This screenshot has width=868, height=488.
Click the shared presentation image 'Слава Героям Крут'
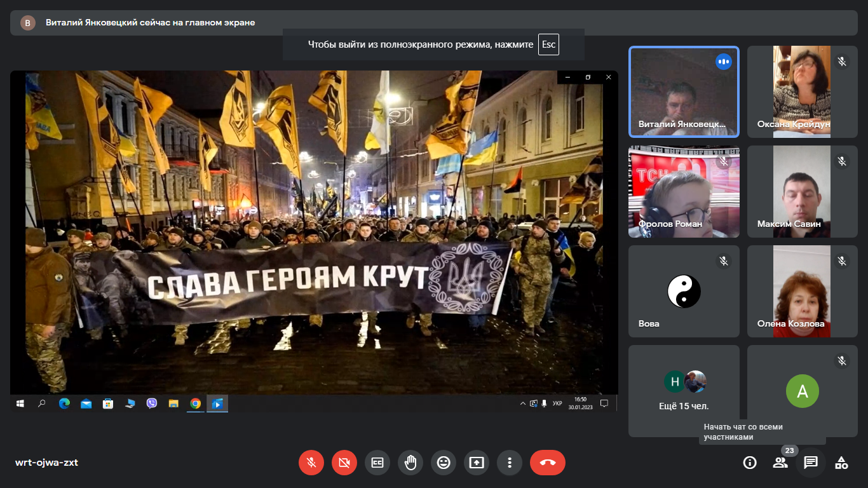(314, 232)
